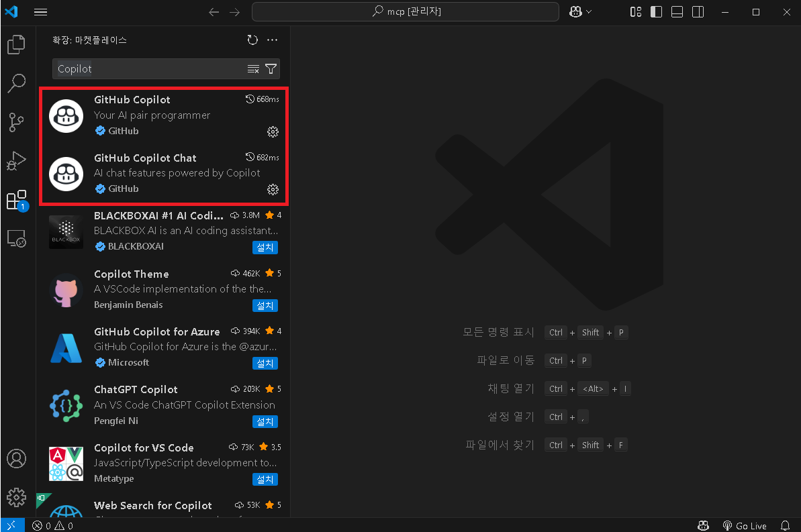
Task: Clear the extension search results
Action: pos(253,69)
